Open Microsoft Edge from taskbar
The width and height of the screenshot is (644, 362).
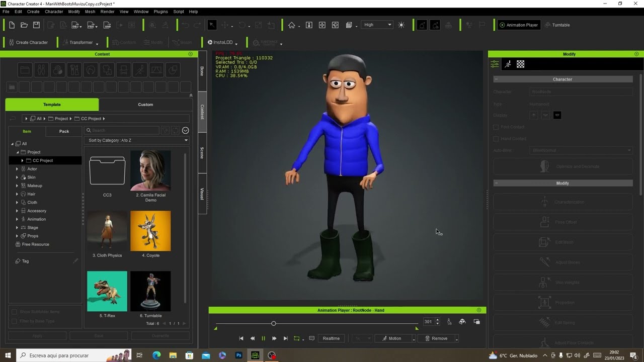(x=156, y=355)
